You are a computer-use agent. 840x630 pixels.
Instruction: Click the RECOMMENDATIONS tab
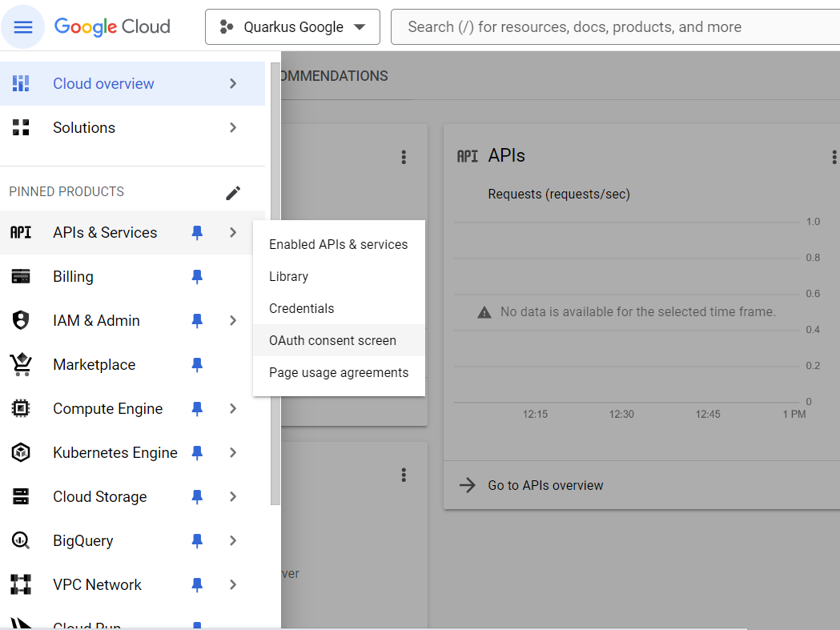tap(334, 76)
